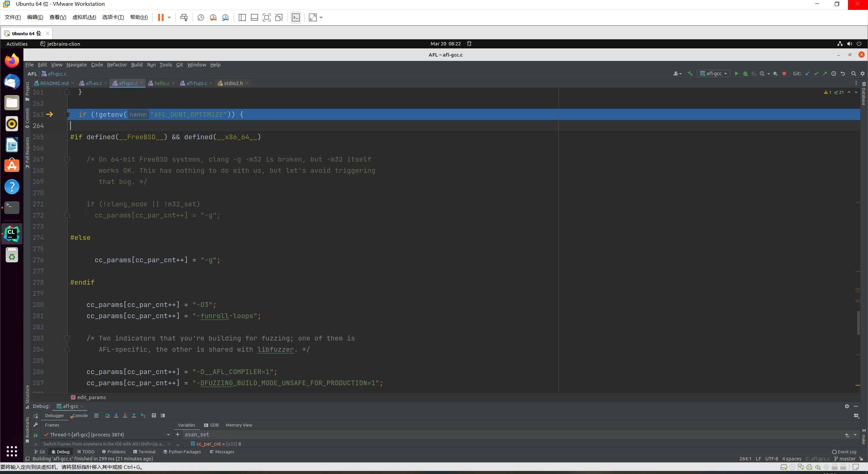Switch to Console tab in debugger
The height and width of the screenshot is (474, 868).
coord(79,415)
